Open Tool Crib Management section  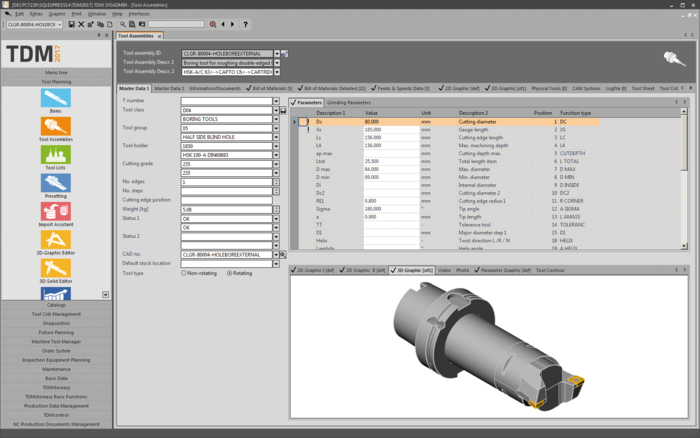click(x=56, y=314)
